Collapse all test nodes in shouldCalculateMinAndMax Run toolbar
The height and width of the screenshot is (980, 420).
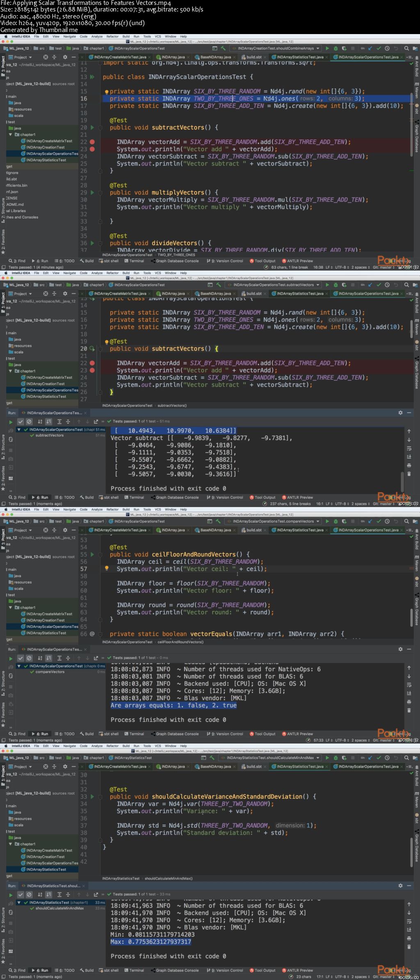pyautogui.click(x=68, y=895)
